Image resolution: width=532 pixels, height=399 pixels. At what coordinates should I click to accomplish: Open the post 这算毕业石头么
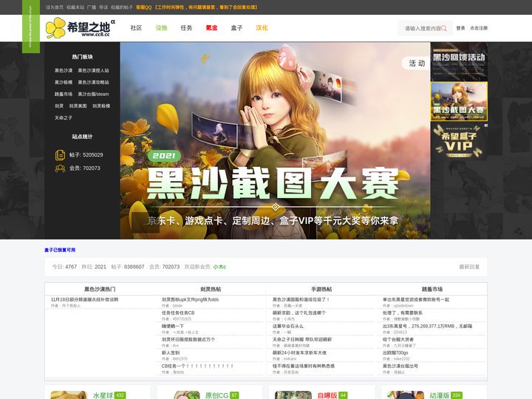click(288, 326)
